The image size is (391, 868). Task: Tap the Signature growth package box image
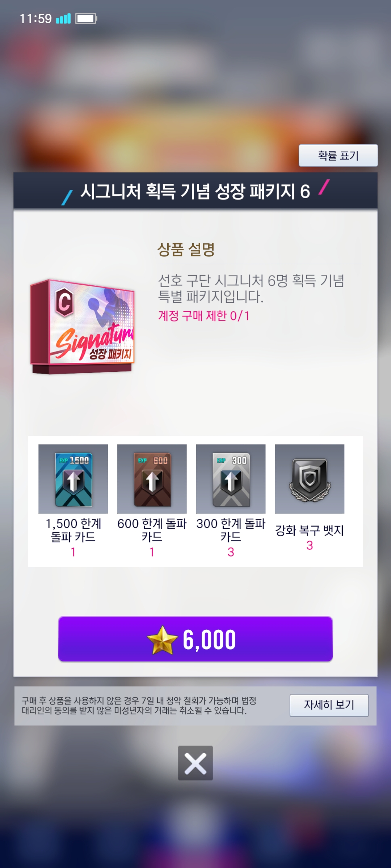tap(82, 327)
